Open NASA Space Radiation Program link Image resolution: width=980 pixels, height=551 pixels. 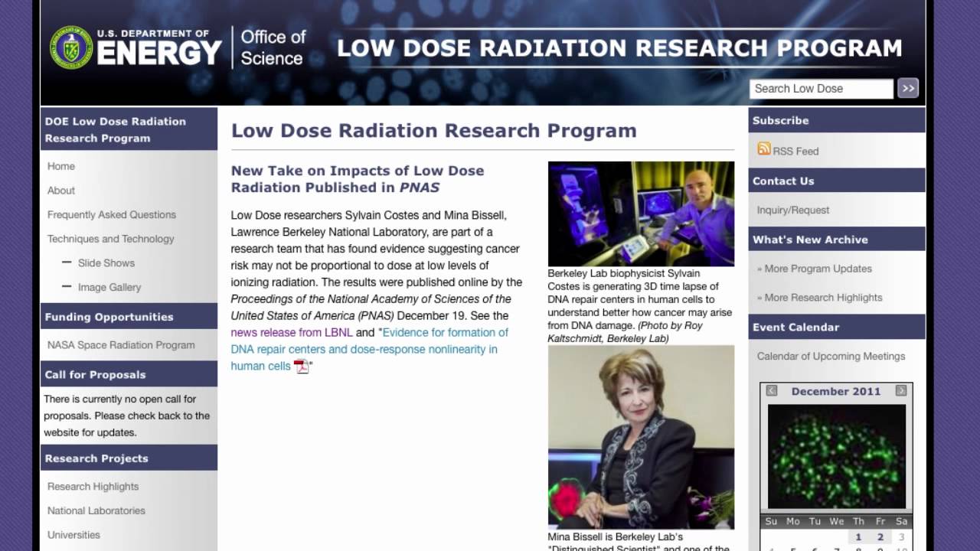[121, 345]
